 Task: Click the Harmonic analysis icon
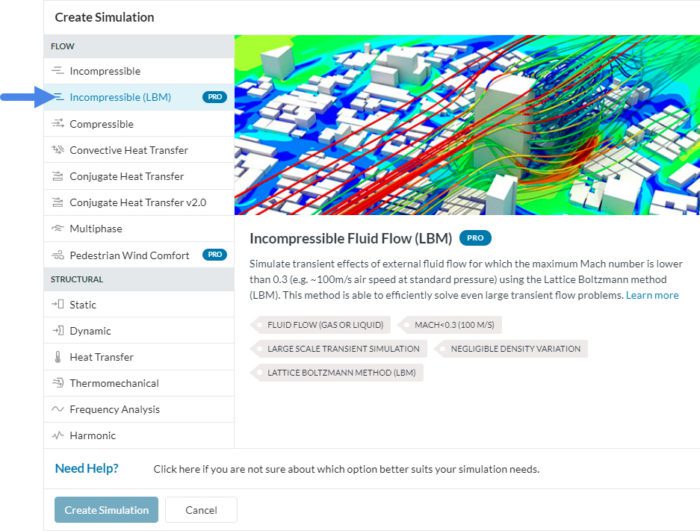[x=57, y=436]
